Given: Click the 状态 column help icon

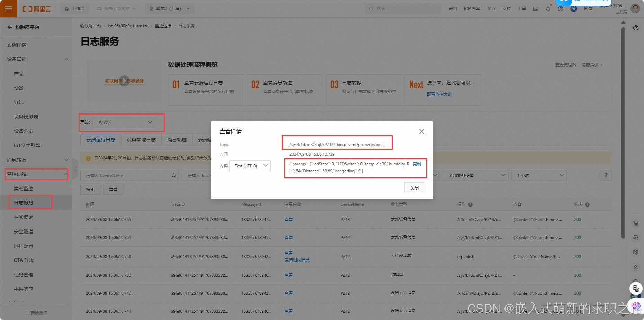Looking at the screenshot, I should click(x=587, y=204).
